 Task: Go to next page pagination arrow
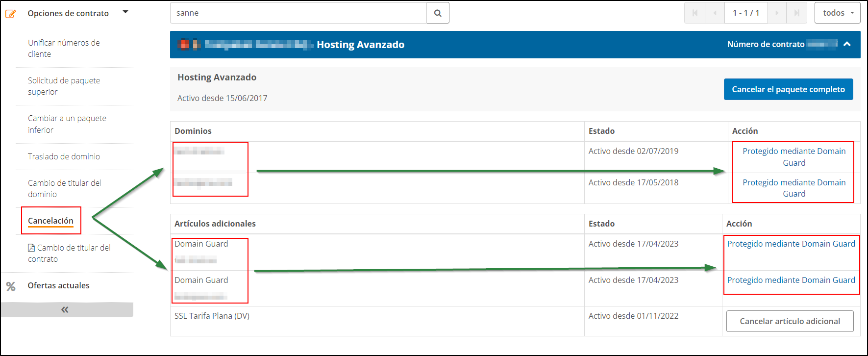pos(777,13)
